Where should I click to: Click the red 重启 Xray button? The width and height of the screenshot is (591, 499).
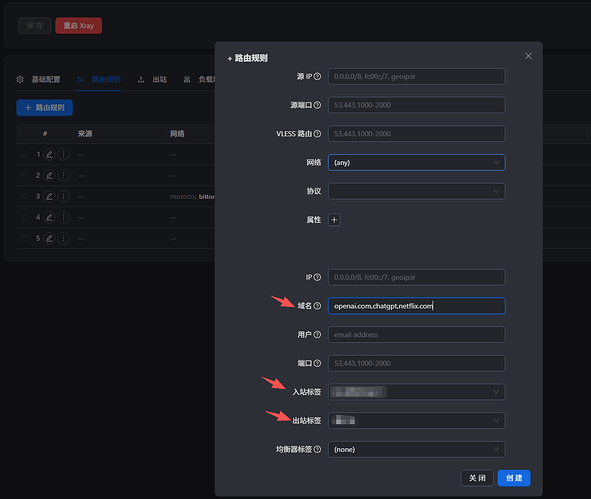point(78,26)
